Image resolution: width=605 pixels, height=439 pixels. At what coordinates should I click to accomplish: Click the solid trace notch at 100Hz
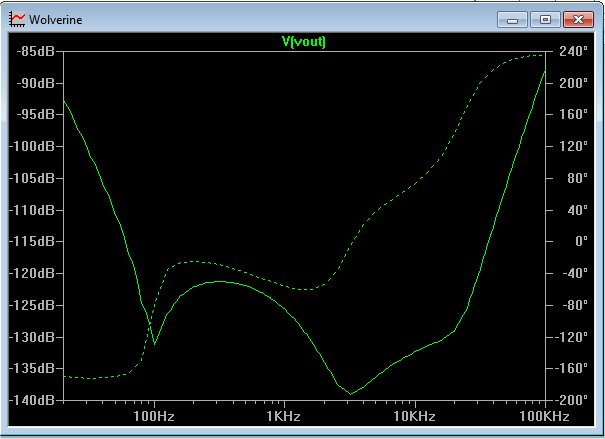[x=155, y=343]
